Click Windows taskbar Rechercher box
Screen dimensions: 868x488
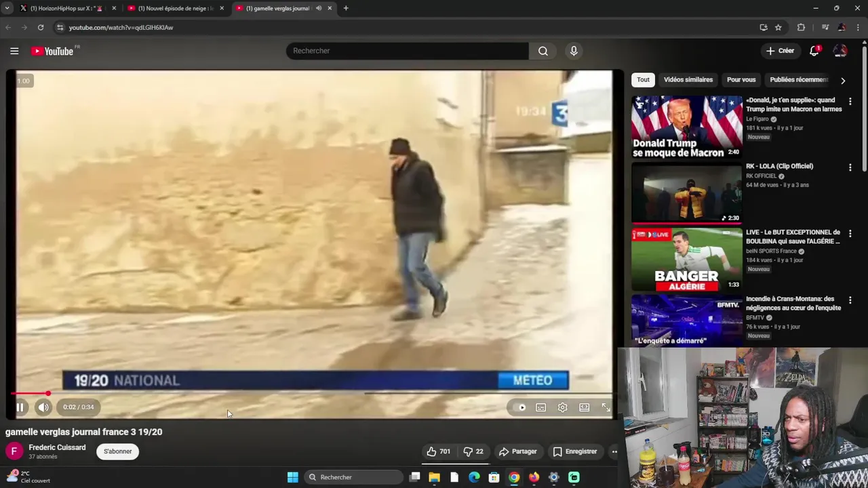point(353,477)
